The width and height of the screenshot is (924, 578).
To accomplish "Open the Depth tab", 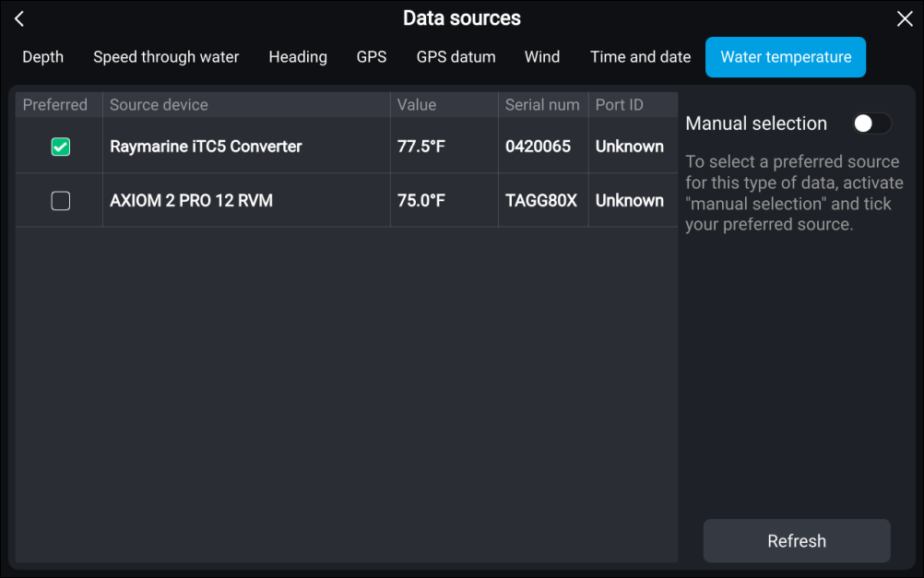I will (43, 57).
